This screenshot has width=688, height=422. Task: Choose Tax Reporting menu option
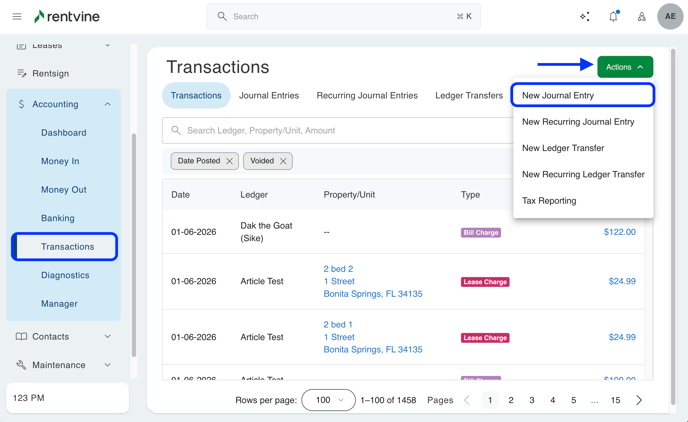coord(549,201)
